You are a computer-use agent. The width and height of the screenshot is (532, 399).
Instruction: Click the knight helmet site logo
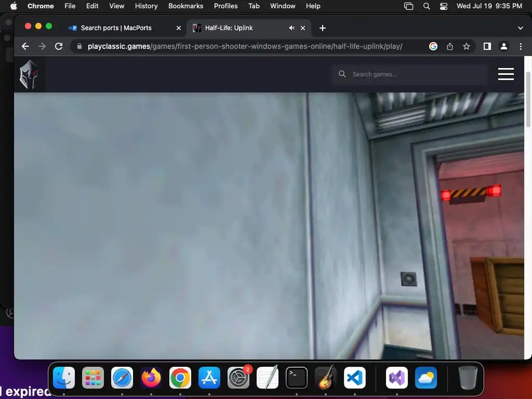click(29, 74)
